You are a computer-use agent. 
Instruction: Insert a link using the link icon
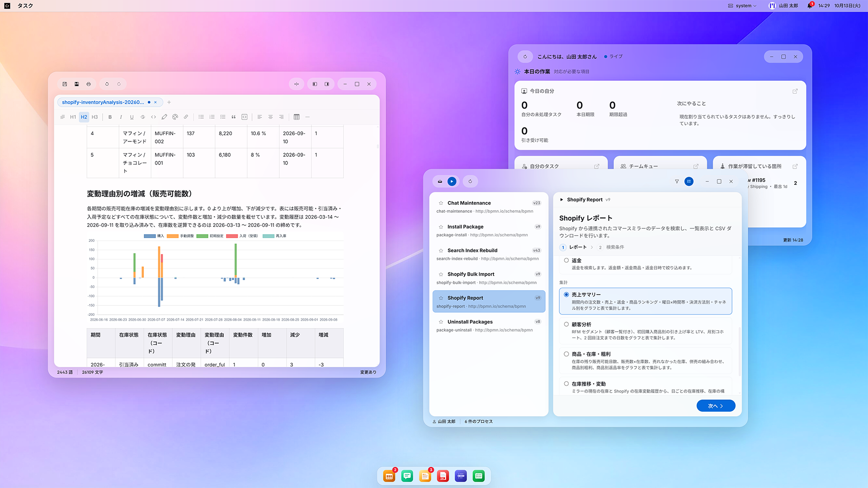click(186, 117)
